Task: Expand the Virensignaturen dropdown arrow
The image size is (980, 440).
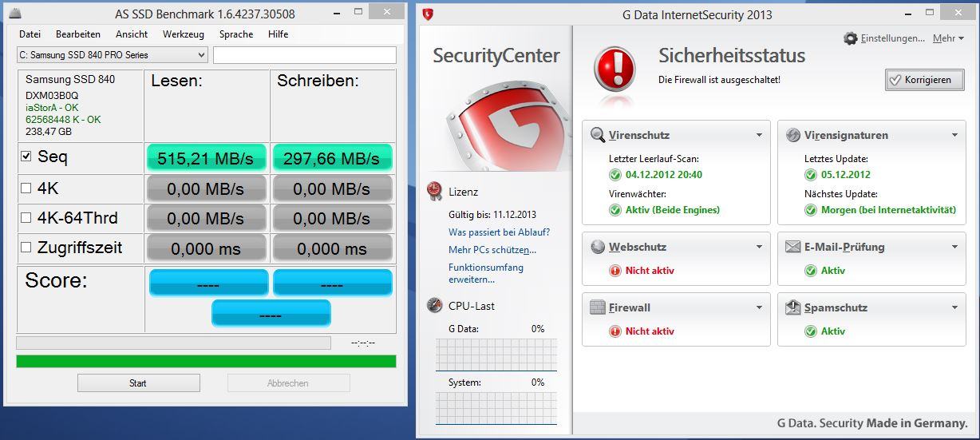Action: [x=954, y=135]
